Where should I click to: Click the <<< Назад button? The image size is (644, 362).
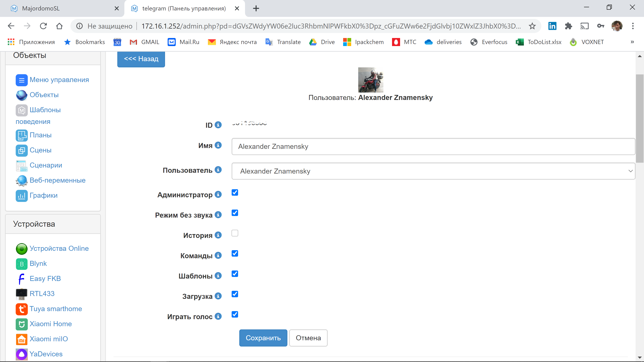pyautogui.click(x=141, y=59)
